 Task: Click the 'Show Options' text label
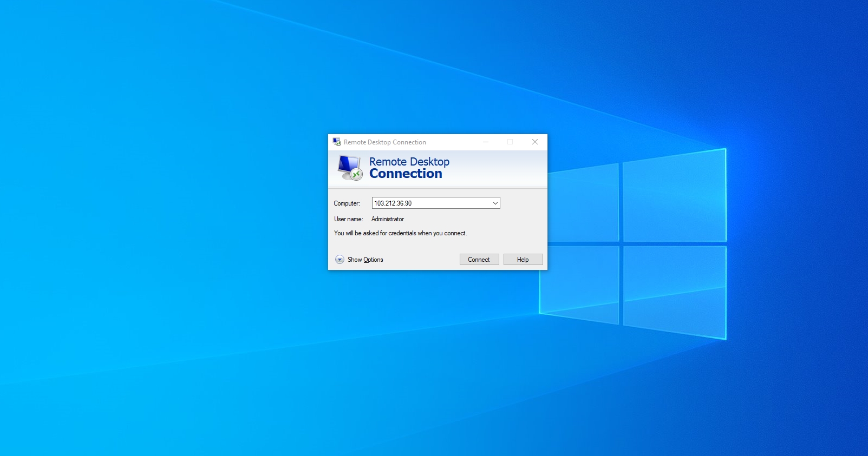click(365, 260)
